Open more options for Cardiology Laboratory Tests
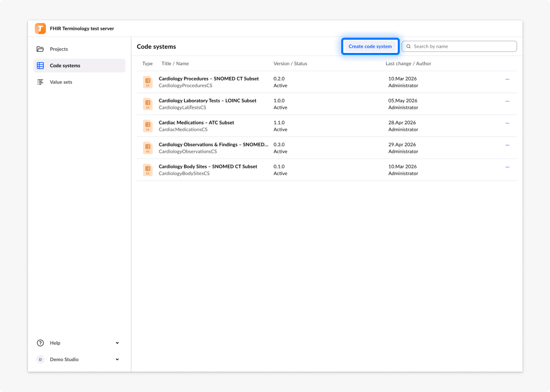This screenshot has height=392, width=550. click(507, 101)
